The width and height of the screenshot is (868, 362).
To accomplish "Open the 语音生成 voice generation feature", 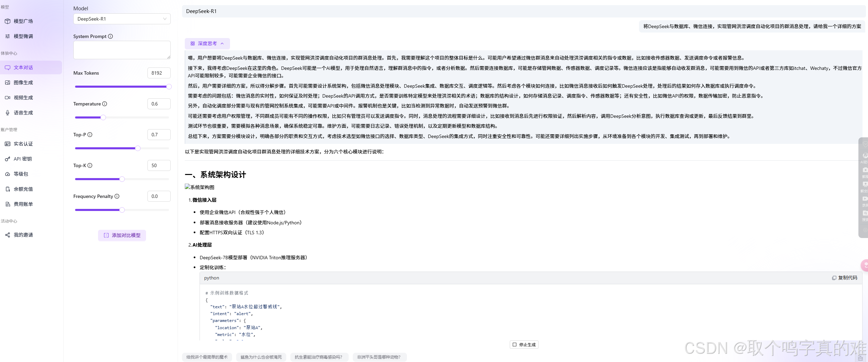I will tap(23, 112).
